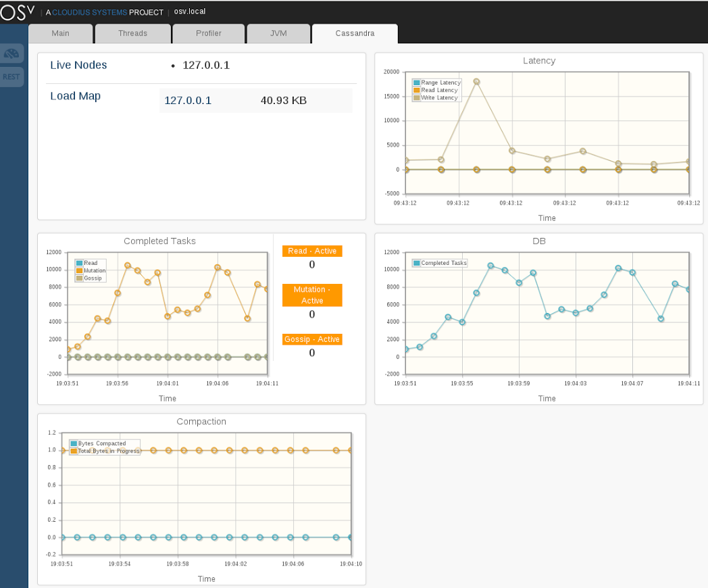Screen dimensions: 708x588
Task: Click the DB chart title
Action: [539, 241]
